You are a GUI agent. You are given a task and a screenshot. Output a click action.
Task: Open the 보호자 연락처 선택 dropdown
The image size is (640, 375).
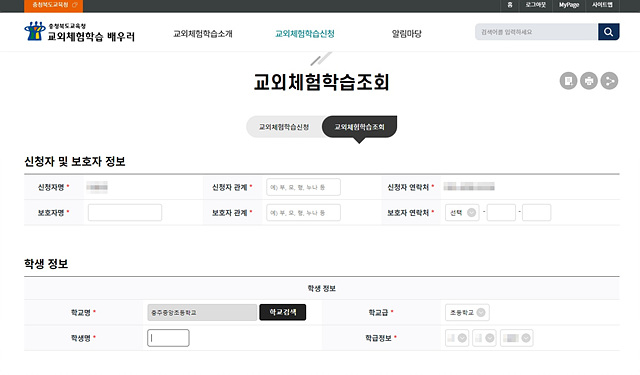462,213
